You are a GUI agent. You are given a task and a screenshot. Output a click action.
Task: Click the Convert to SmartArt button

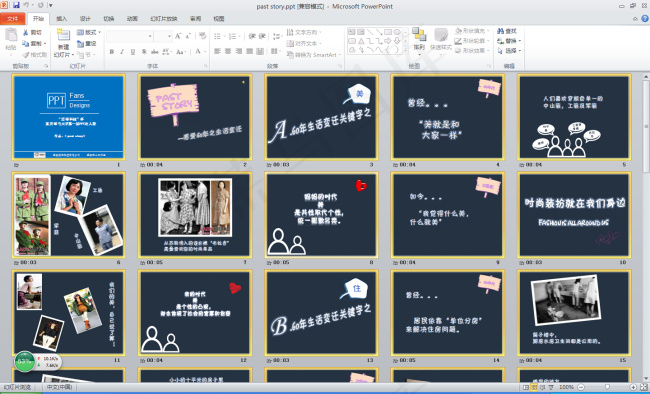(313, 55)
